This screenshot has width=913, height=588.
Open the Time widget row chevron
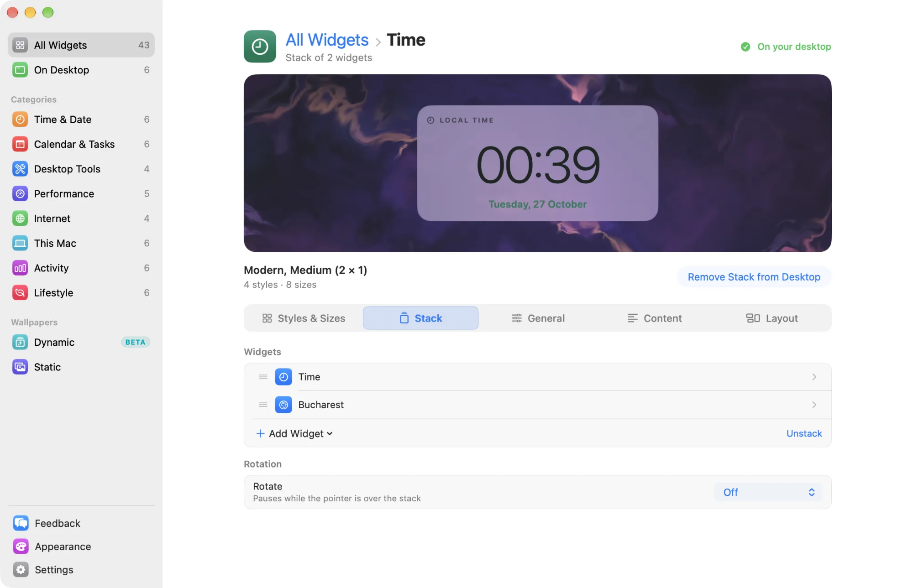(x=814, y=377)
